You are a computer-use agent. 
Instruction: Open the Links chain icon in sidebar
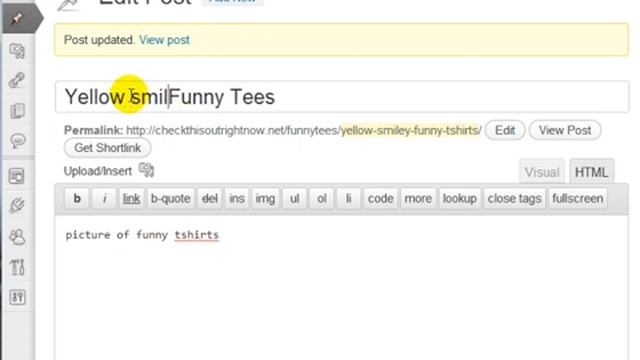pos(17,80)
